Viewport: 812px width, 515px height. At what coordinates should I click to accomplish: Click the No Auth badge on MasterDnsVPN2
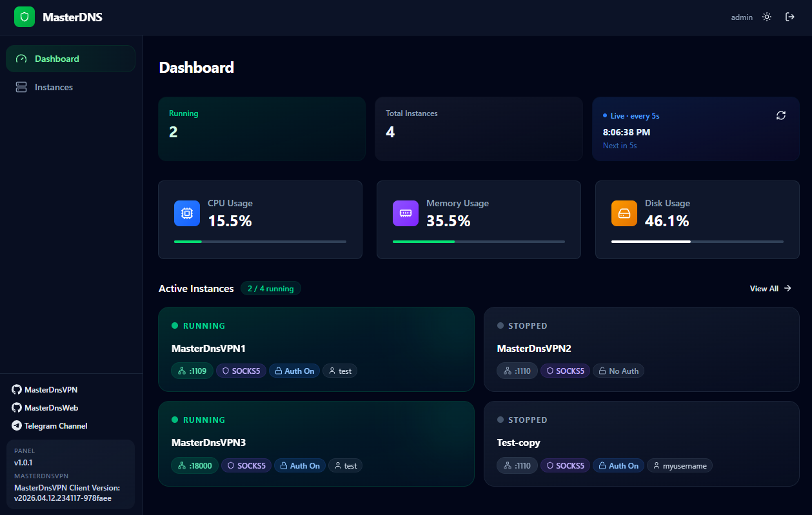point(619,371)
